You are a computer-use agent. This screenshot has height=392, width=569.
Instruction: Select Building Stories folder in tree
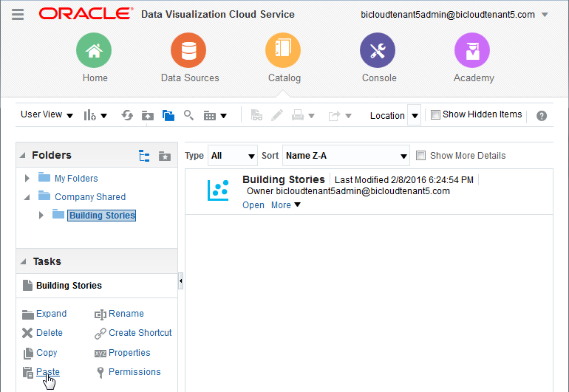pos(102,215)
